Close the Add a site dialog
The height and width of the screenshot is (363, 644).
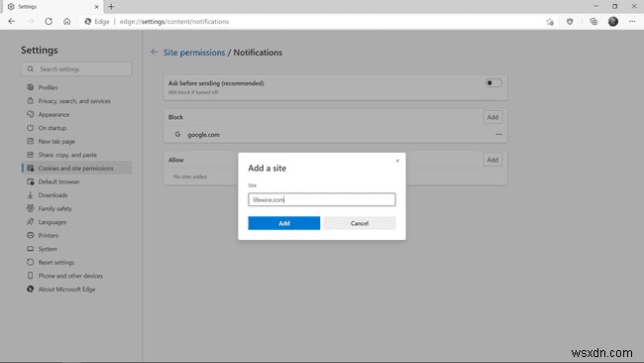tap(397, 161)
